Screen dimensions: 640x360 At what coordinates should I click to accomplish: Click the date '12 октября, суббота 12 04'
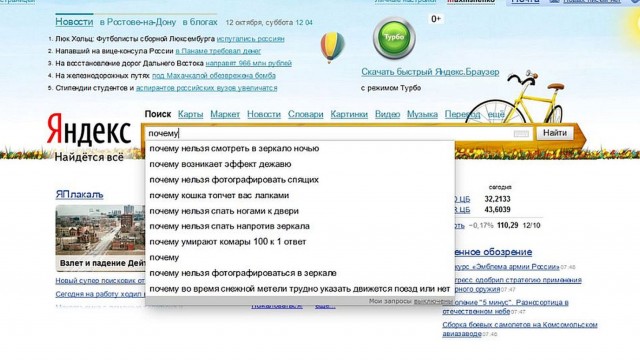click(x=269, y=22)
